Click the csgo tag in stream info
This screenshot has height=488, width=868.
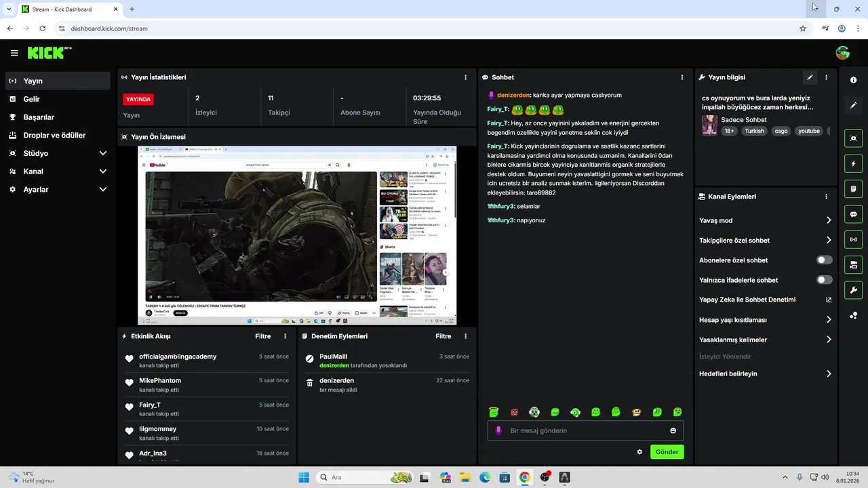(781, 131)
